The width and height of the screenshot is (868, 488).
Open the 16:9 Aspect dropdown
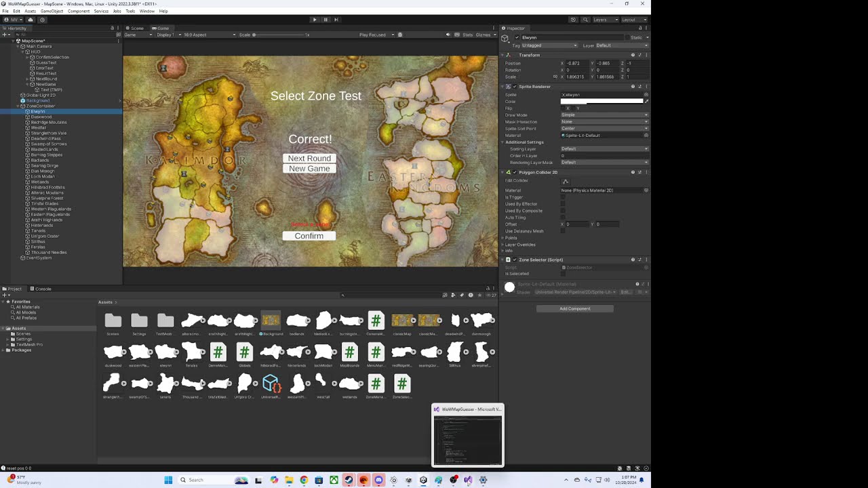point(210,35)
